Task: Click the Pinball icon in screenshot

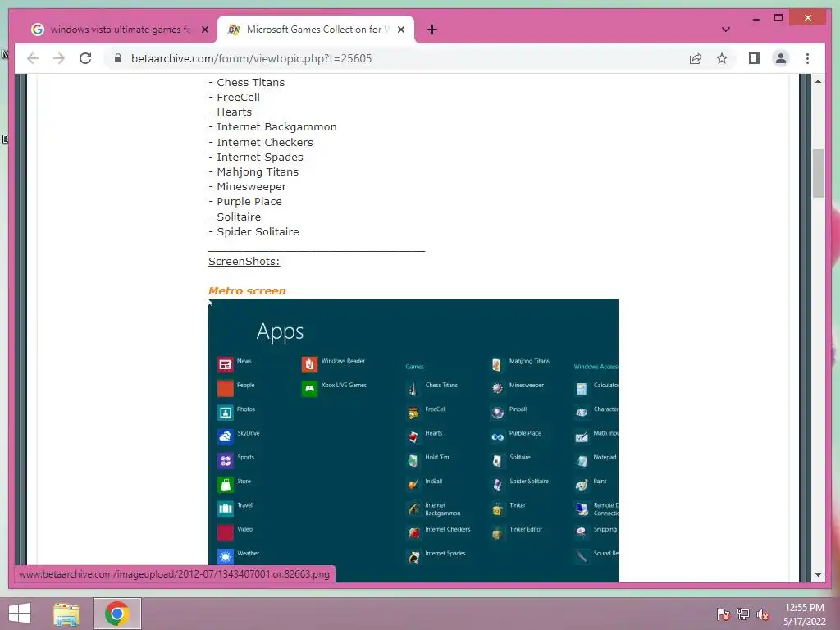Action: (498, 413)
